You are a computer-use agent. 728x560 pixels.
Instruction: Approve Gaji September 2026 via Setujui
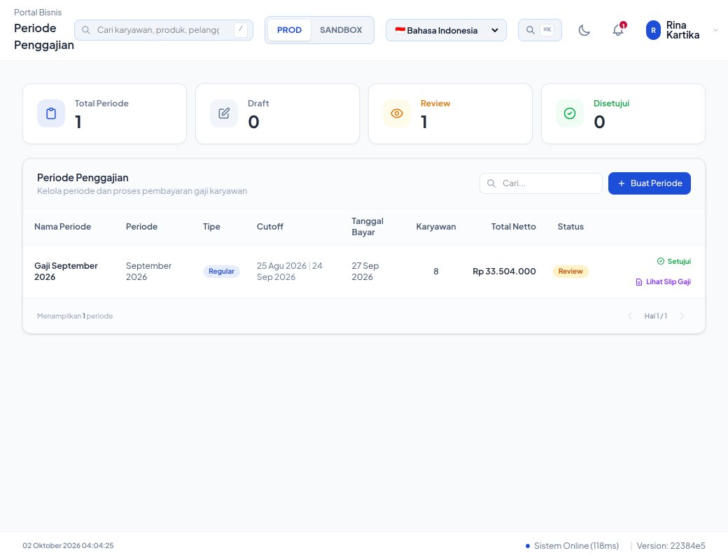[x=674, y=261]
